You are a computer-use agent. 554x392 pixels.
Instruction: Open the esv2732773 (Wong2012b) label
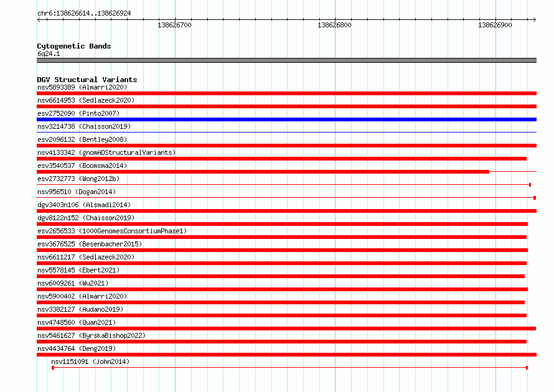point(78,179)
